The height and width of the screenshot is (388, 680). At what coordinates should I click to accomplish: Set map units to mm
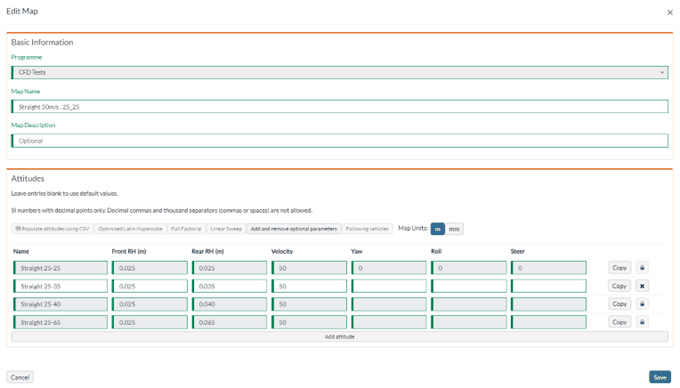tap(454, 229)
